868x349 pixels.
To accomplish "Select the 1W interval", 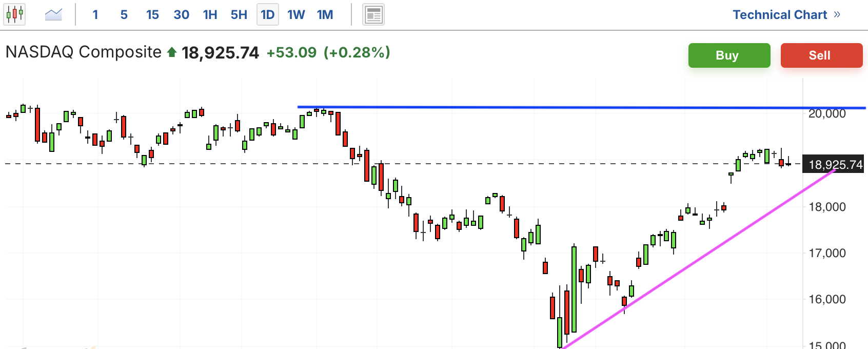I will click(x=296, y=14).
